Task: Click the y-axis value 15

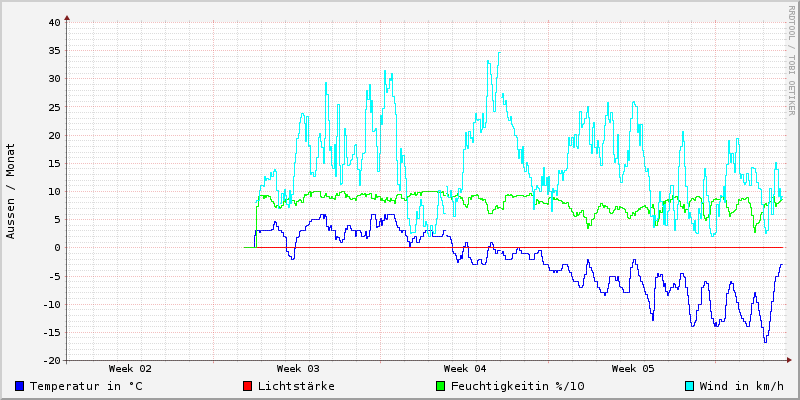Action: pyautogui.click(x=55, y=163)
